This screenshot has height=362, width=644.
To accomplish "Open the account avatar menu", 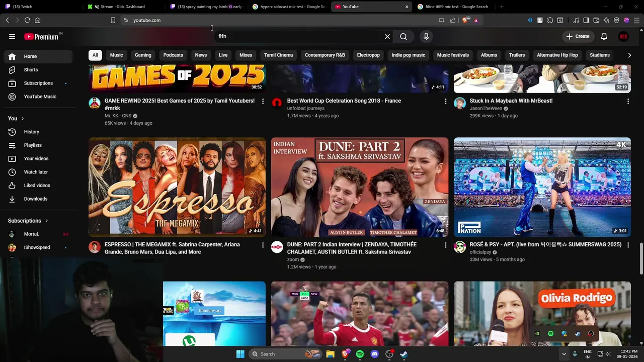I will click(x=623, y=37).
